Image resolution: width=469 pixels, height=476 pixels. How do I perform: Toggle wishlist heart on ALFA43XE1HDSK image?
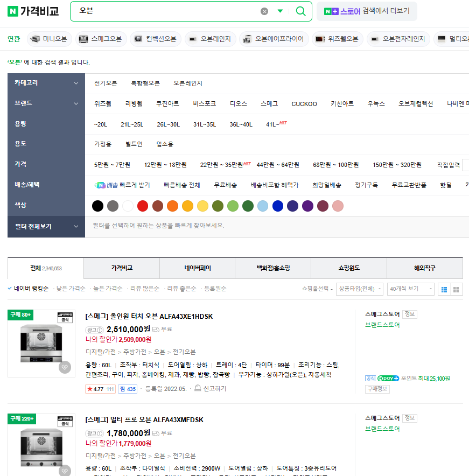coord(65,367)
